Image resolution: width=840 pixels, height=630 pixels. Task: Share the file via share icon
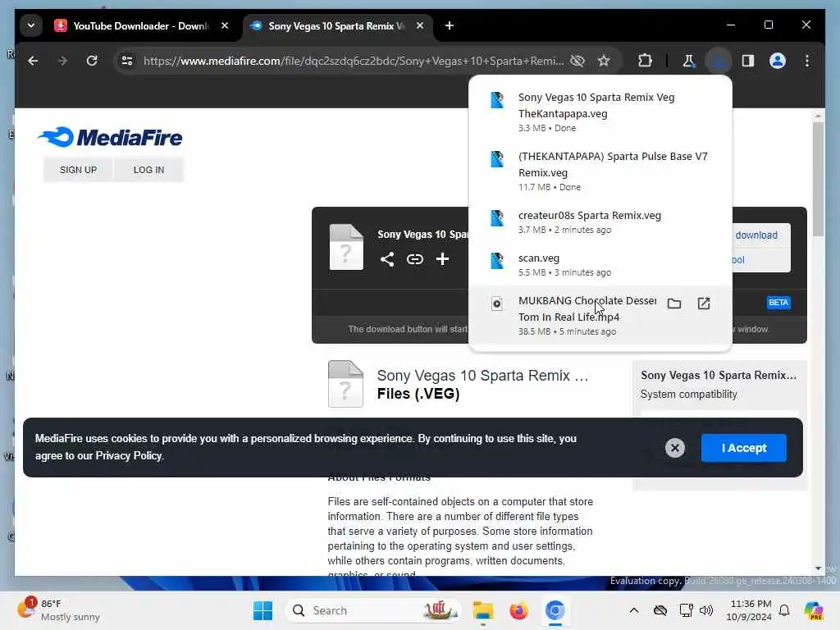tap(387, 259)
